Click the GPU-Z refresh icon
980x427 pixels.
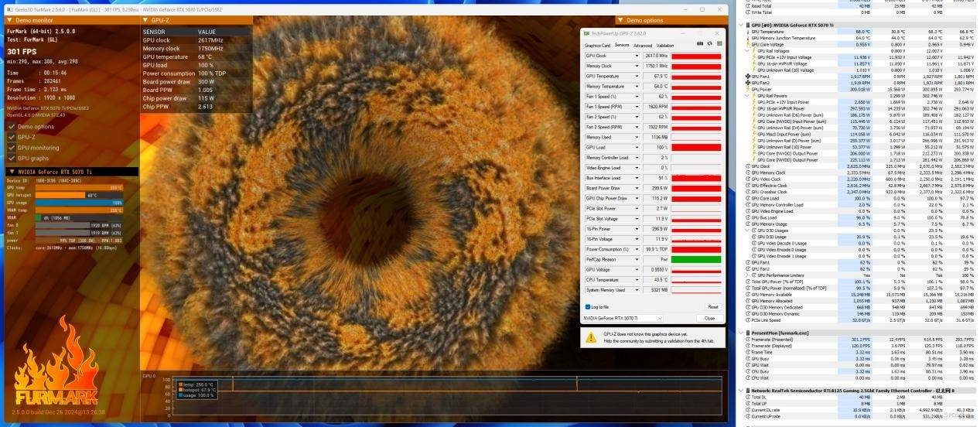tap(709, 44)
